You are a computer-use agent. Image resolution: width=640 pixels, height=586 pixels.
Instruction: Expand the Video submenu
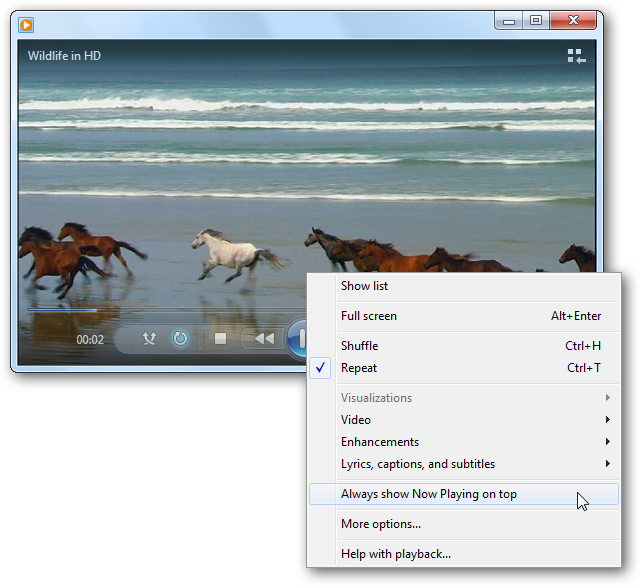pyautogui.click(x=464, y=420)
